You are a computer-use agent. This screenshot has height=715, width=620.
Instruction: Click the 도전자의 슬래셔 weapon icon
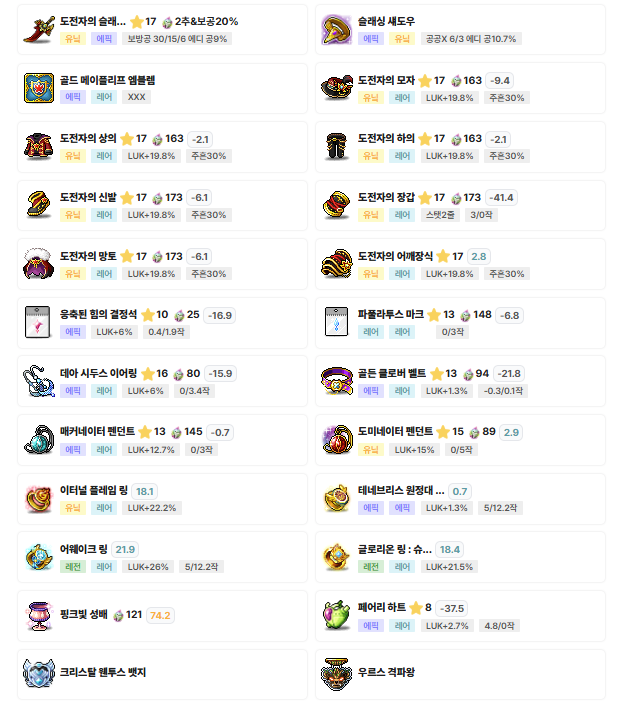(x=39, y=30)
